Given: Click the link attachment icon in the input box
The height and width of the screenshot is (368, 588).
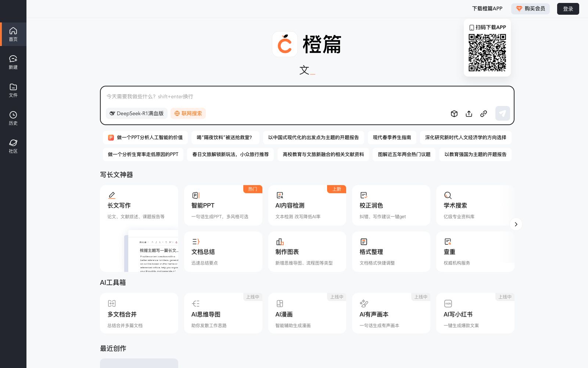Looking at the screenshot, I should tap(484, 114).
